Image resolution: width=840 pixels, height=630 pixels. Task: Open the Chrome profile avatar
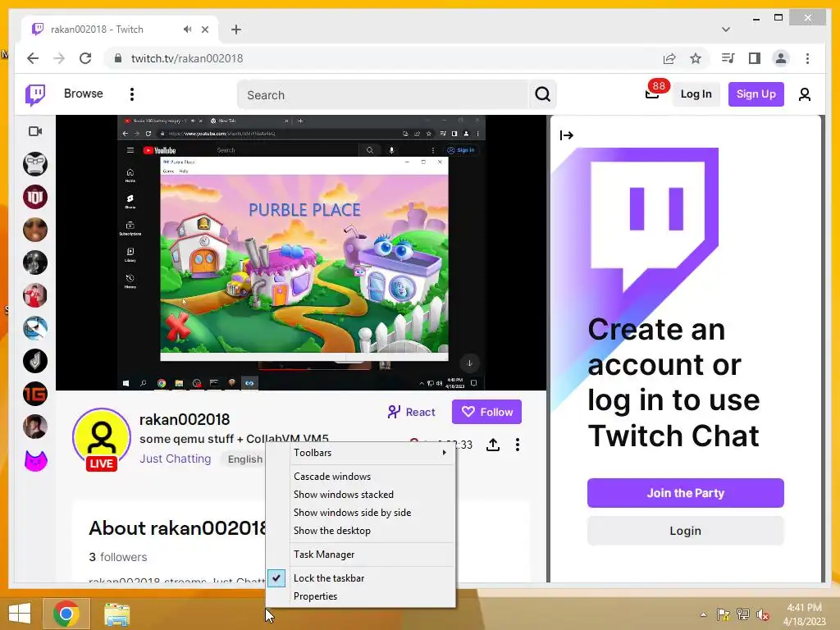[781, 58]
